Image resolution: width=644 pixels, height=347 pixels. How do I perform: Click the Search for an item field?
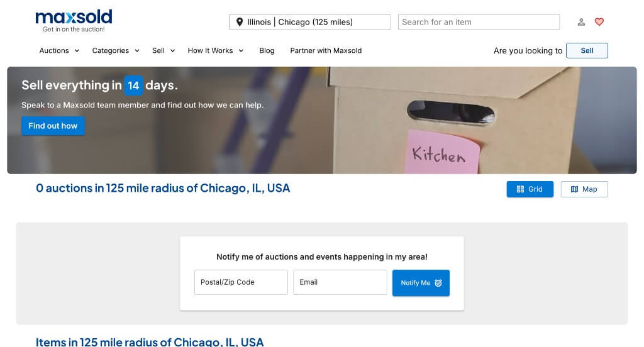479,22
